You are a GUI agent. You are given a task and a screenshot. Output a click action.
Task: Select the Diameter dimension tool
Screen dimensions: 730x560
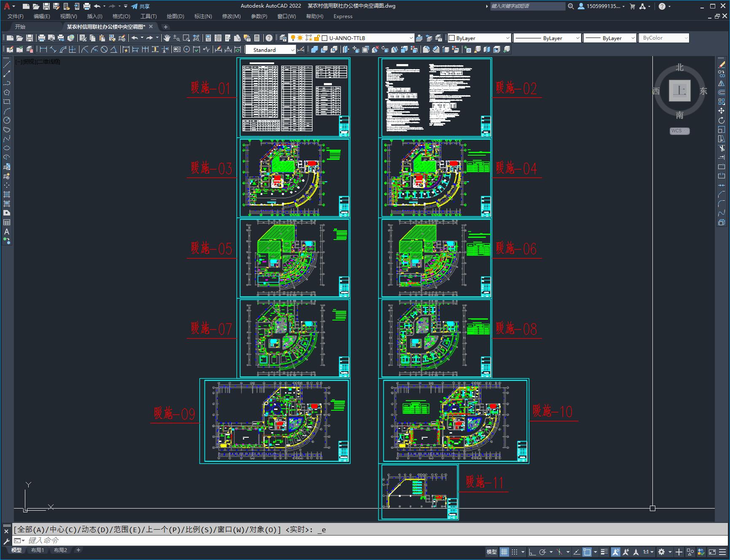(104, 50)
